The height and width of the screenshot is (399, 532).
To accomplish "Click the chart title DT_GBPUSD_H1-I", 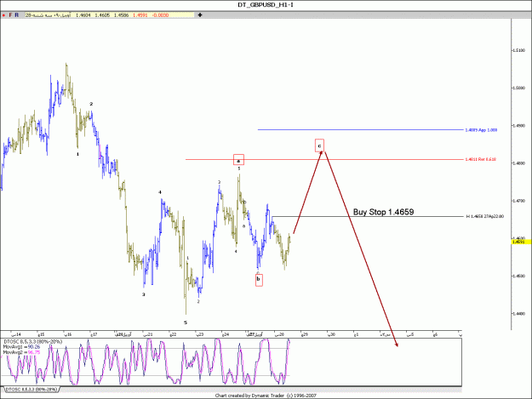I will pyautogui.click(x=266, y=5).
